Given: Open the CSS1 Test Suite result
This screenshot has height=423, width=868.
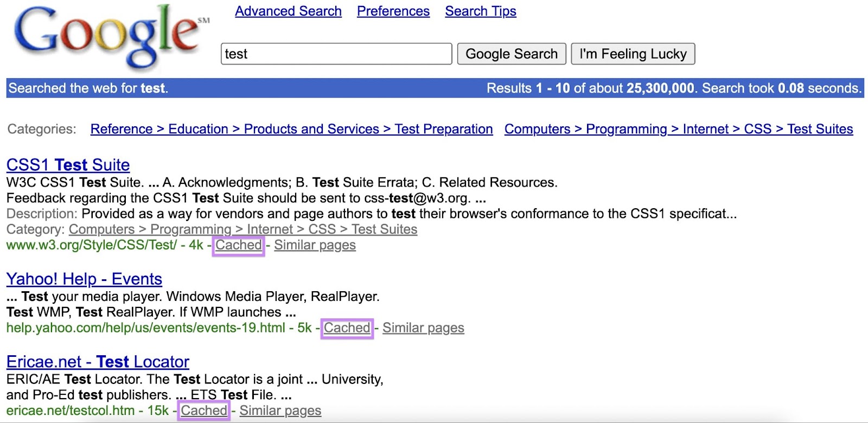Looking at the screenshot, I should 68,165.
